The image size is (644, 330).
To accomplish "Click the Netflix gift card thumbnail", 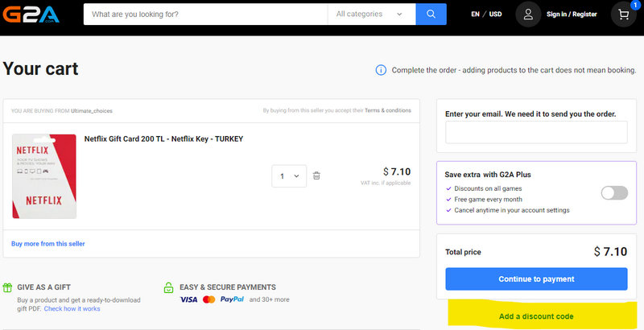I will pyautogui.click(x=43, y=176).
